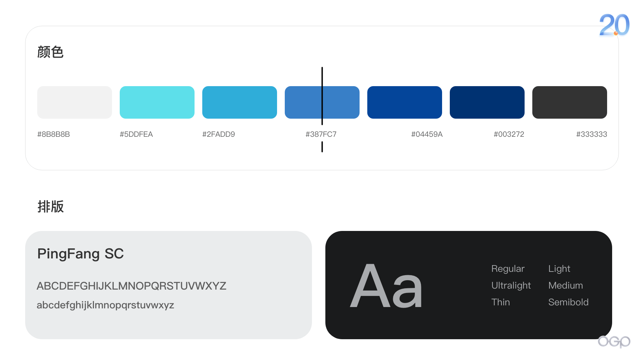Click the Semibold font weight label

pos(568,302)
